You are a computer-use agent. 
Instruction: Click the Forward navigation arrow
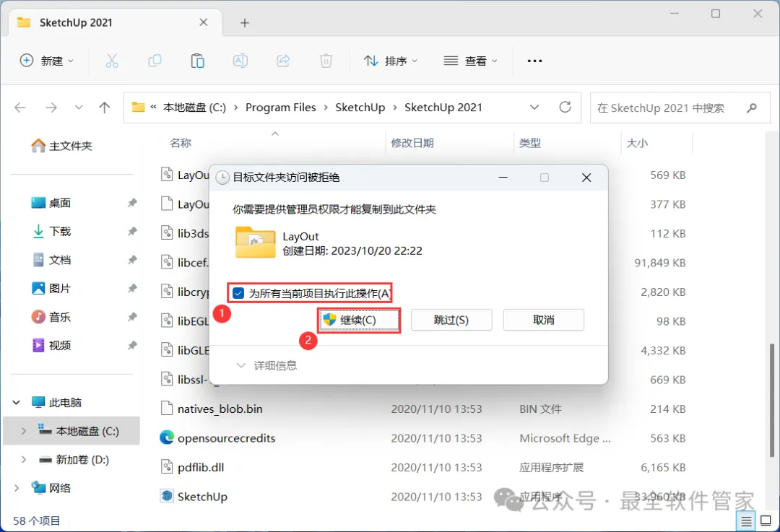51,108
